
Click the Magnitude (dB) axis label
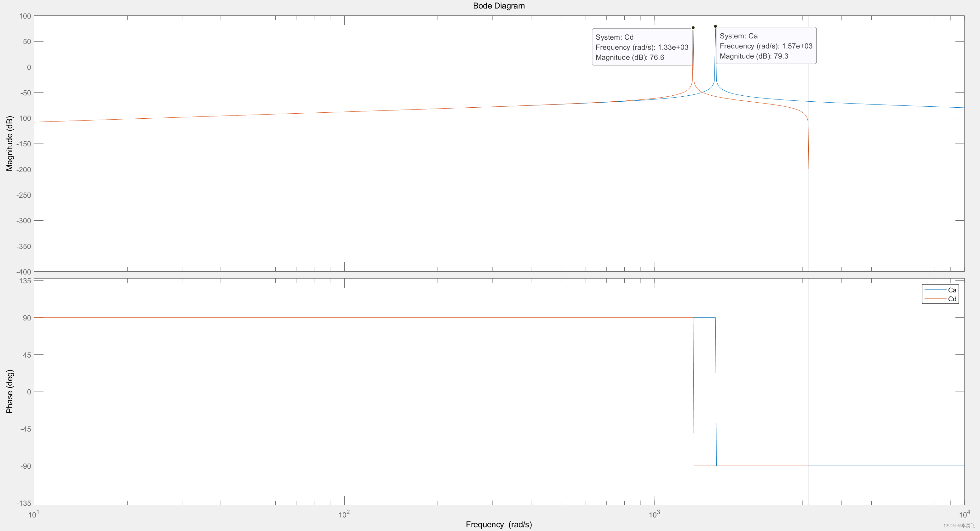pos(9,143)
